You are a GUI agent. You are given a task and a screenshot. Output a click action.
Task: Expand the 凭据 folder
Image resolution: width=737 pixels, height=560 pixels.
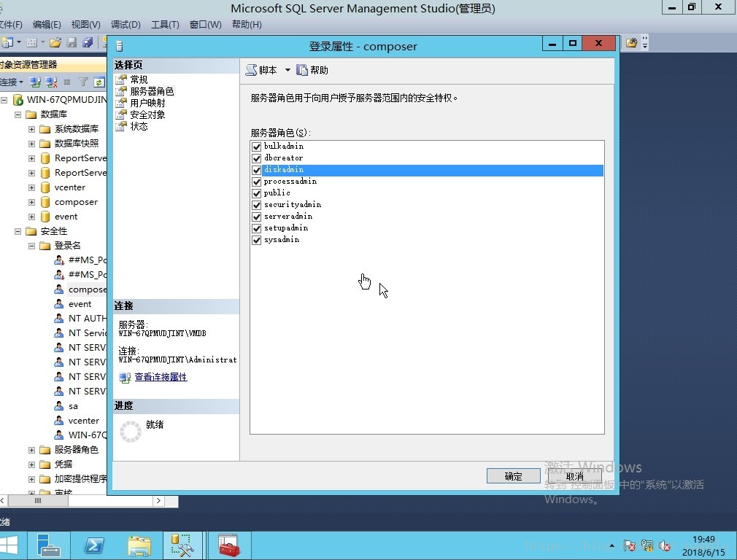point(31,464)
